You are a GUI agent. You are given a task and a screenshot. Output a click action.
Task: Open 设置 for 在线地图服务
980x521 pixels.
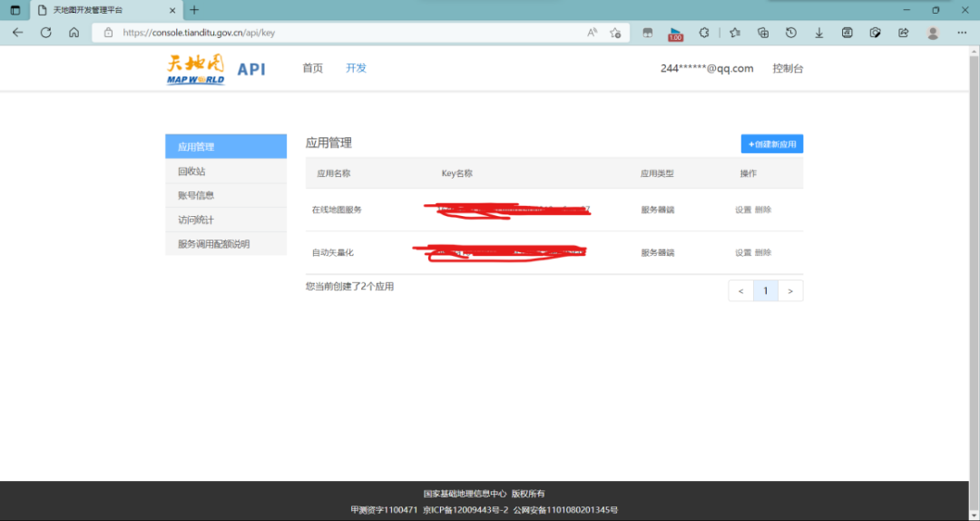tap(743, 210)
